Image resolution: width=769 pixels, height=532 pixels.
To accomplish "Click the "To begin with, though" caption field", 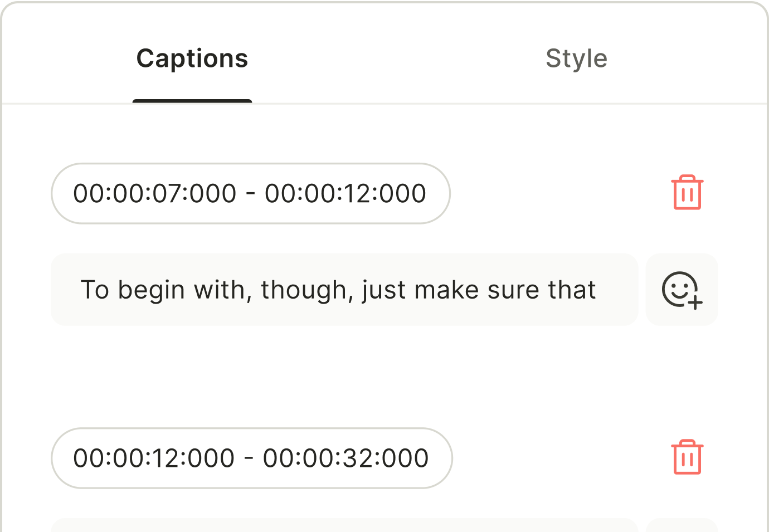I will click(x=344, y=290).
